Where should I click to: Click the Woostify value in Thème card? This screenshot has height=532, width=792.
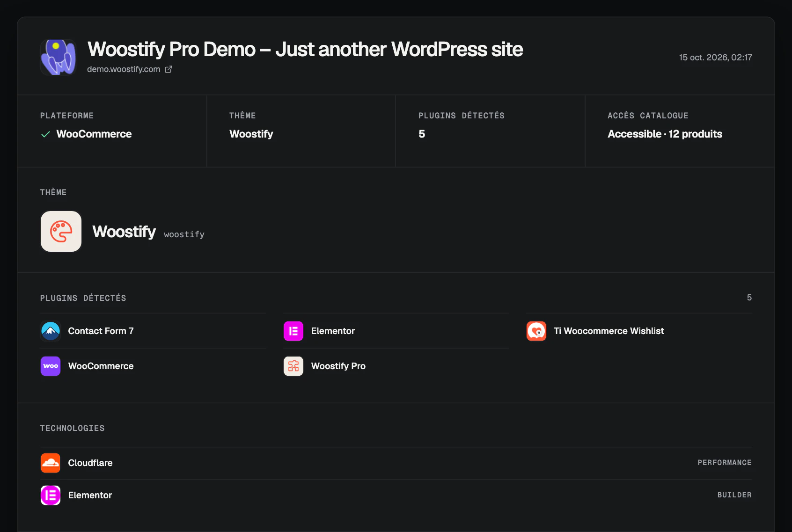point(251,134)
